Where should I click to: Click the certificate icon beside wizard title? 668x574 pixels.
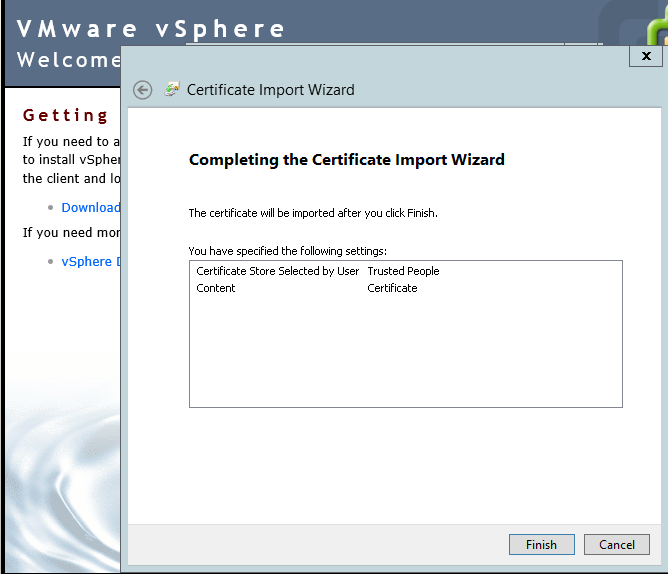(172, 89)
